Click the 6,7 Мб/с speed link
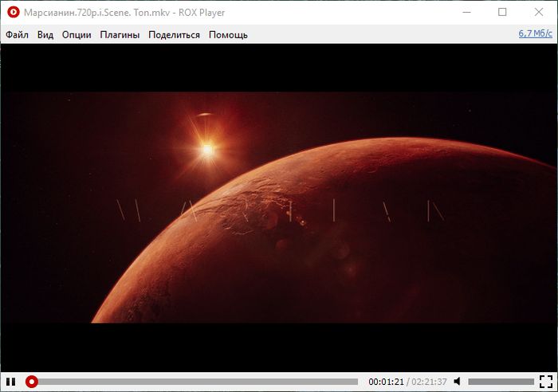Viewport: 558px width, 392px height. (x=535, y=33)
